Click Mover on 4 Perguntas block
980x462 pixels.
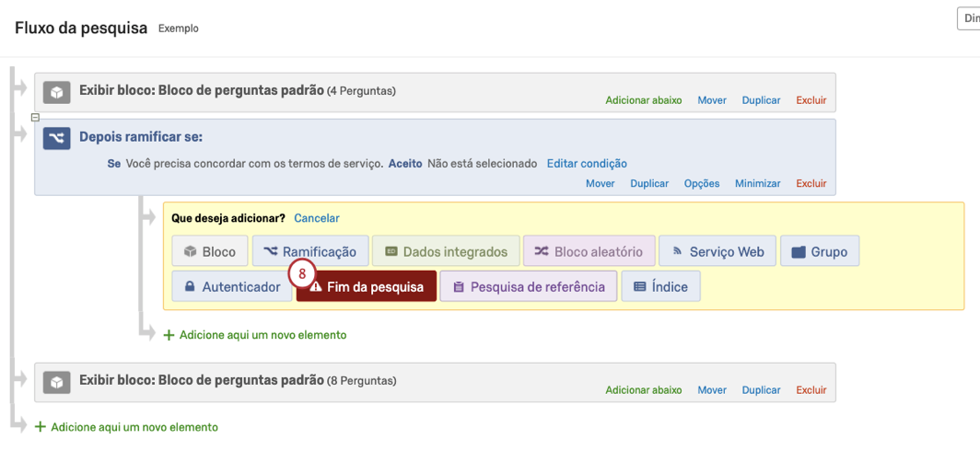tap(713, 100)
